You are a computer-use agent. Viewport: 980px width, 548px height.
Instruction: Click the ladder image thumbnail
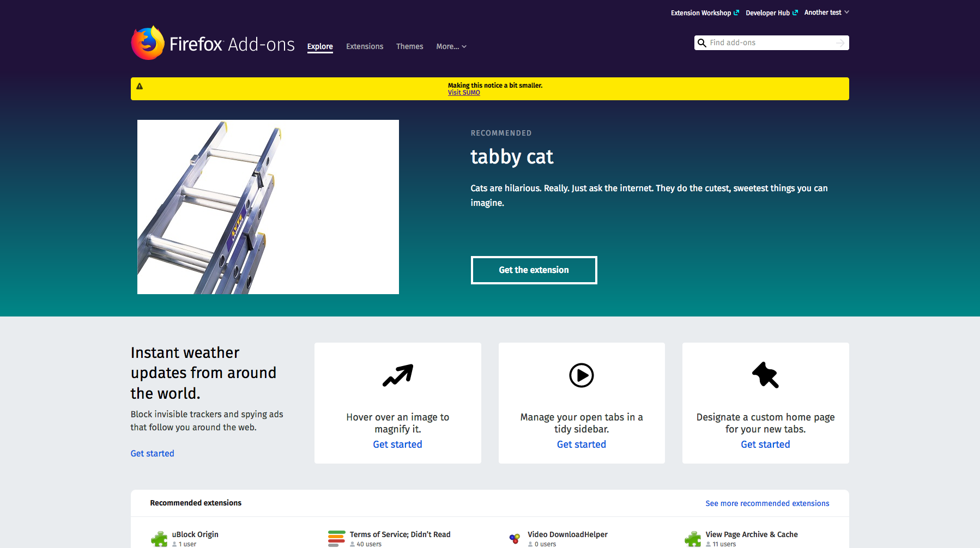(268, 207)
